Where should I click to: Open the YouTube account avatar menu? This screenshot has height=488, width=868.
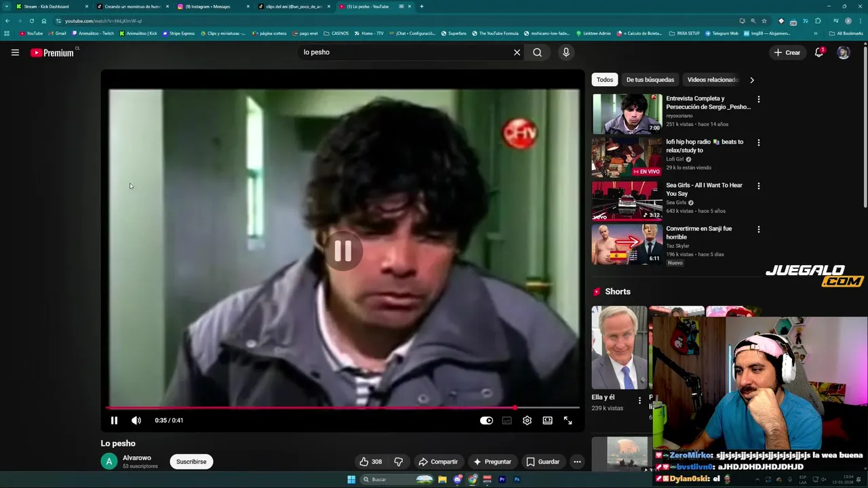(x=844, y=52)
